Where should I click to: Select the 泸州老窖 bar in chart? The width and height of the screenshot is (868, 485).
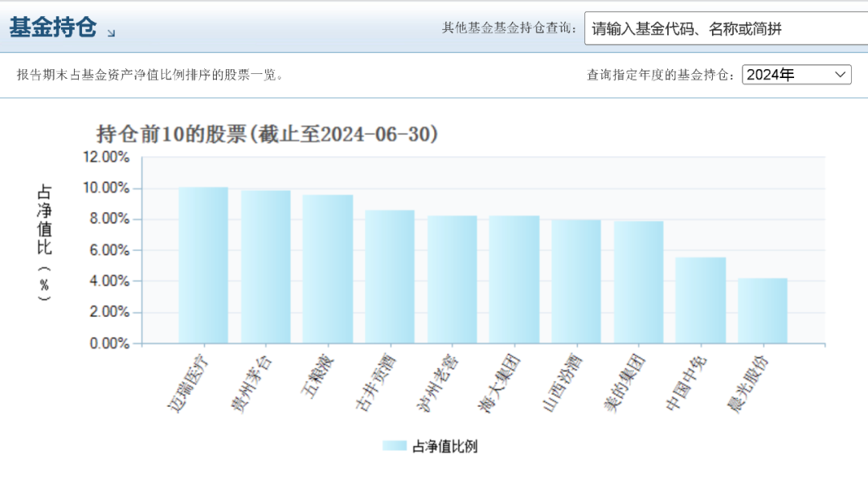tap(452, 280)
